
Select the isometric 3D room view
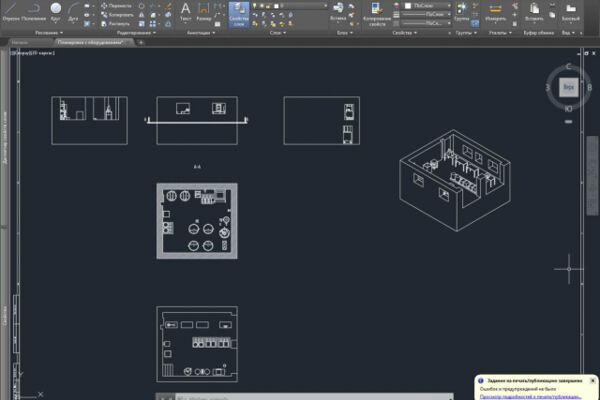[455, 180]
